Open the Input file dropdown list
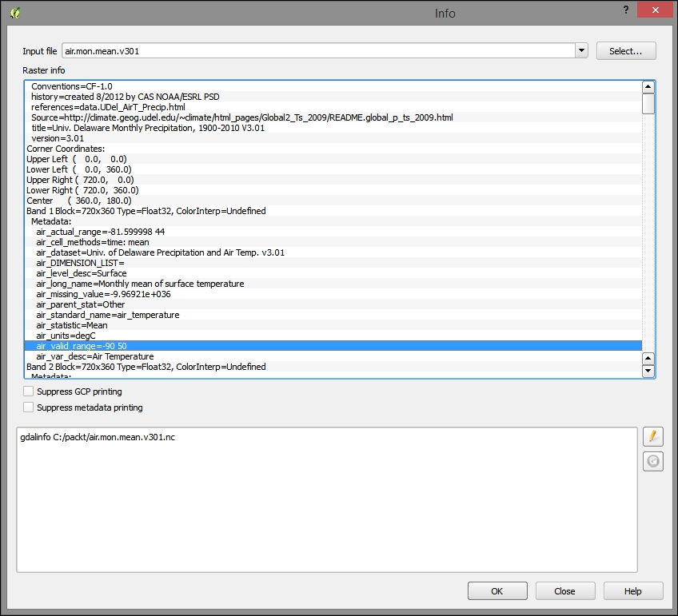Screen dimensions: 678x616 click(x=581, y=50)
